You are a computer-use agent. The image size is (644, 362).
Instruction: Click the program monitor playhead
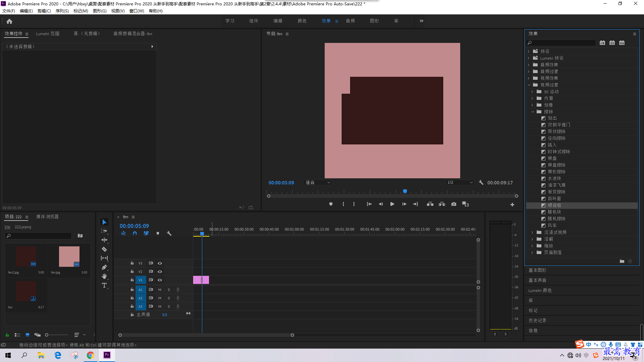(x=405, y=191)
